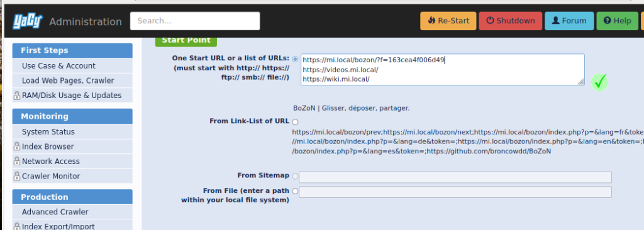Image resolution: width=644 pixels, height=230 pixels.
Task: Click lock icon beside Index Browser
Action: pos(17,146)
